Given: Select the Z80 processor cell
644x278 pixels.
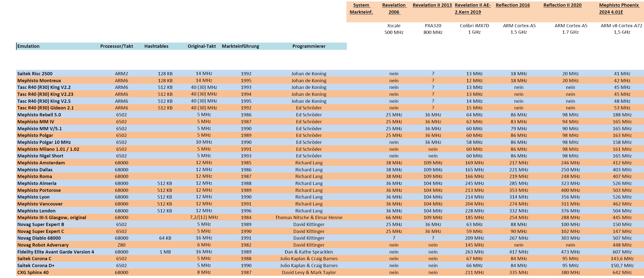Looking at the screenshot, I should pos(121,245).
